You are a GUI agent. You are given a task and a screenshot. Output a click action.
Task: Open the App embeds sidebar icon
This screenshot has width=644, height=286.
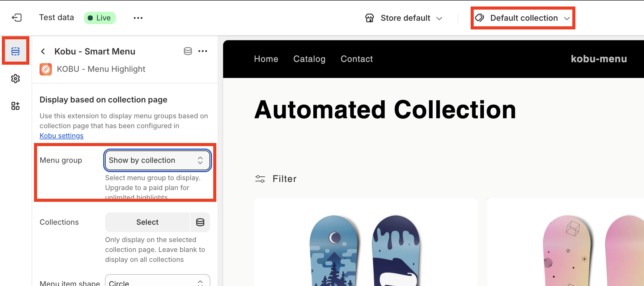pos(15,106)
